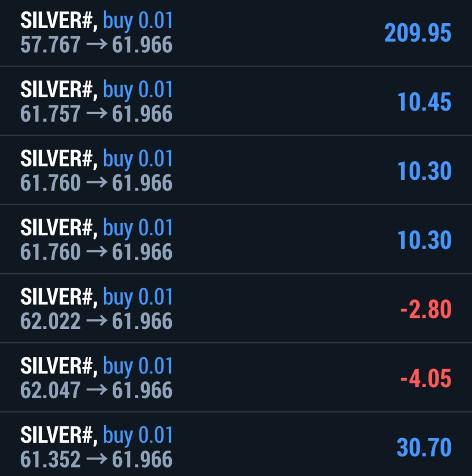Tap the -4.05 loss value
This screenshot has height=476, width=472.
pos(425,379)
